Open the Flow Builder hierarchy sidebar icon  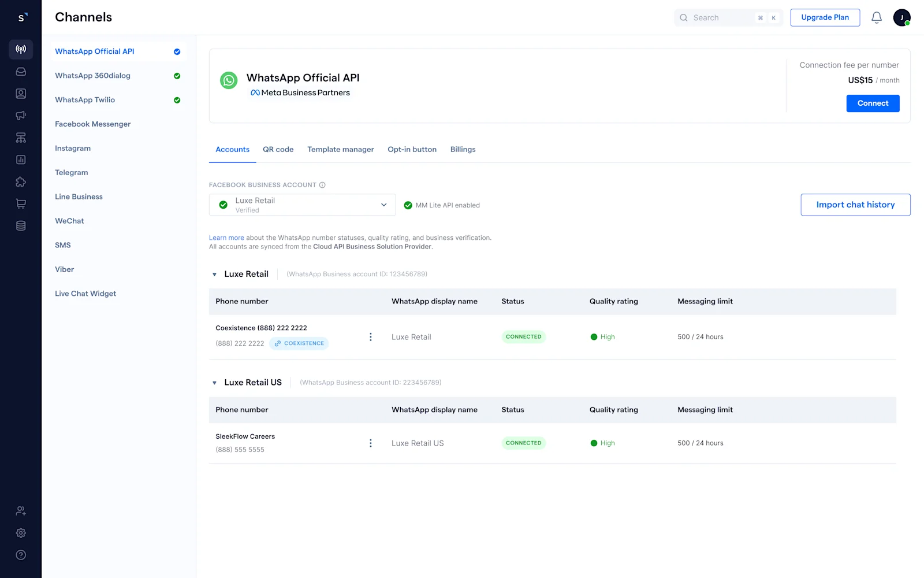[x=21, y=138]
